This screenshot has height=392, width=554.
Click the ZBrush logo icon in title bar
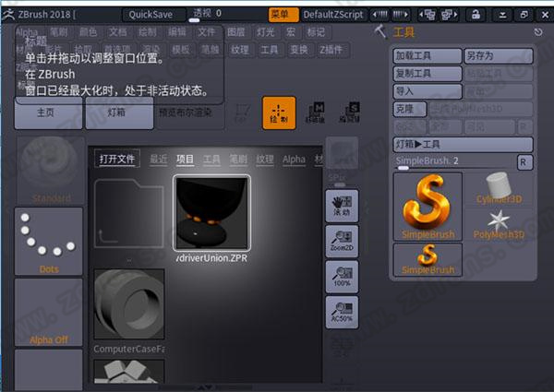tap(8, 15)
